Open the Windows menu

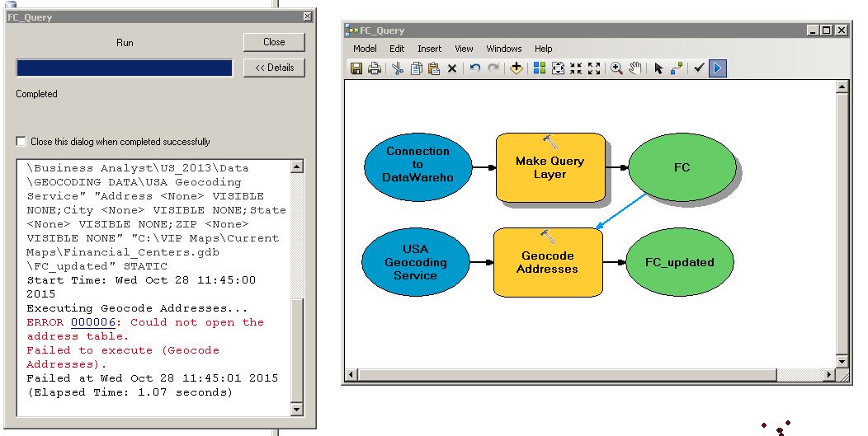[x=504, y=49]
